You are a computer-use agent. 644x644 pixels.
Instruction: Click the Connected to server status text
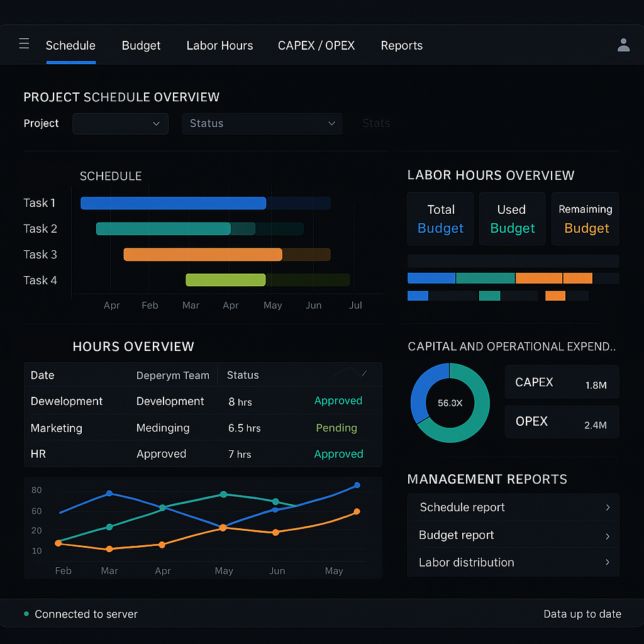(x=86, y=614)
